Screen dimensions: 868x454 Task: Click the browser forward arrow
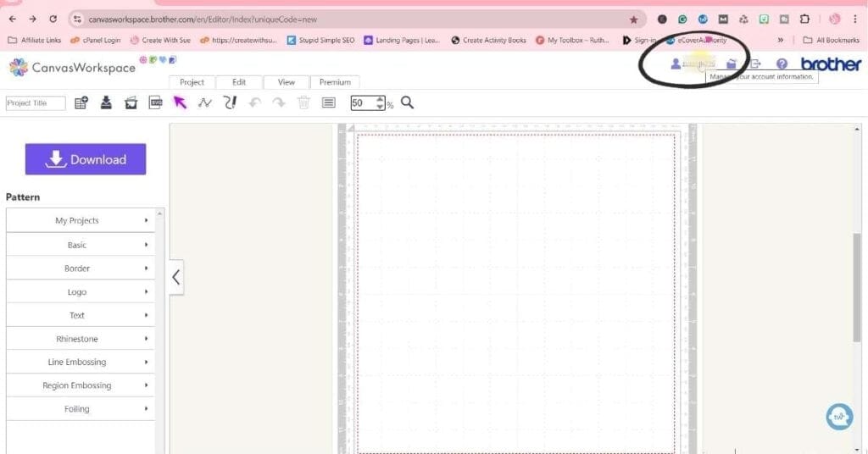33,19
